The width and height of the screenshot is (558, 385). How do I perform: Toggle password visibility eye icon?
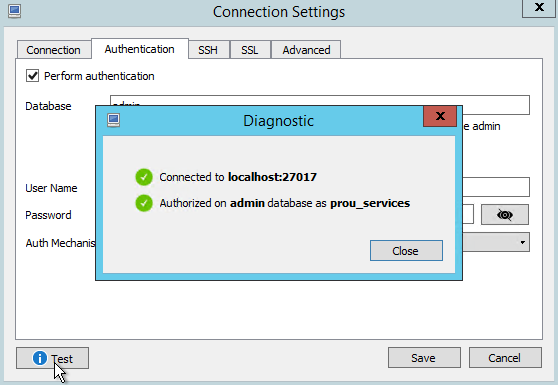pos(505,215)
